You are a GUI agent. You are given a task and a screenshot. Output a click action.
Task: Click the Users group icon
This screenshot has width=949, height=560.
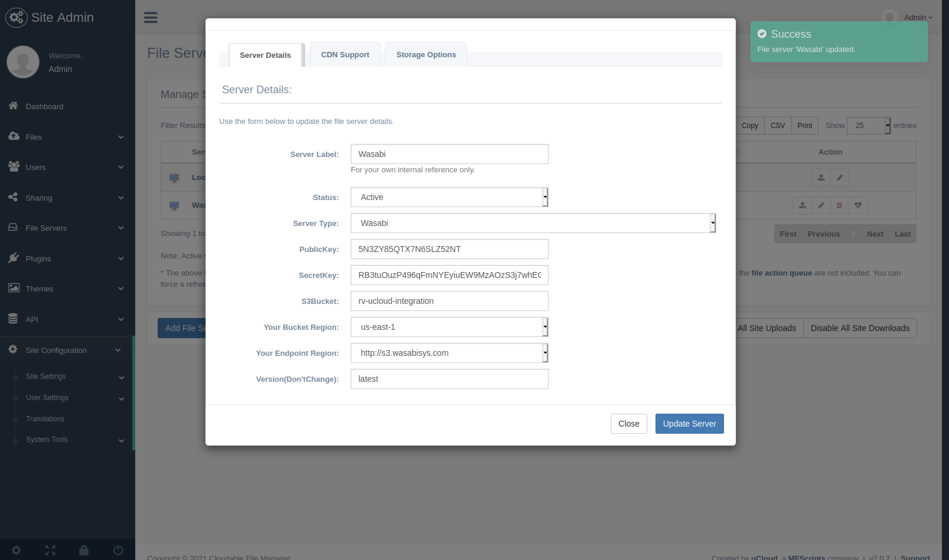tap(14, 166)
